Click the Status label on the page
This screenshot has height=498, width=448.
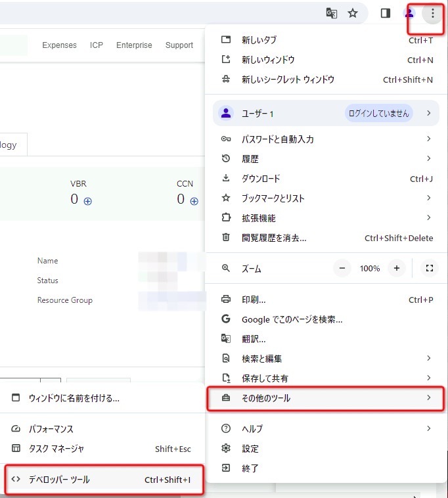coord(48,281)
